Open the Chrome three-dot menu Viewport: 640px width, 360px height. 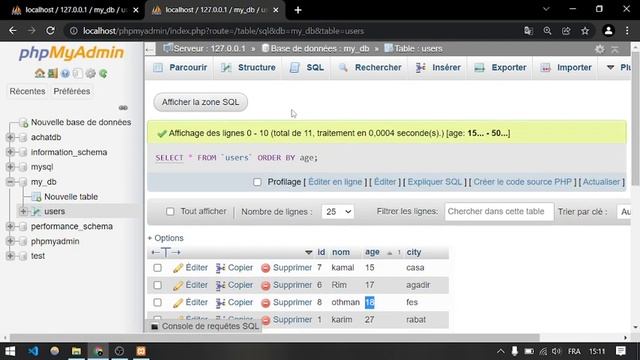[x=627, y=31]
